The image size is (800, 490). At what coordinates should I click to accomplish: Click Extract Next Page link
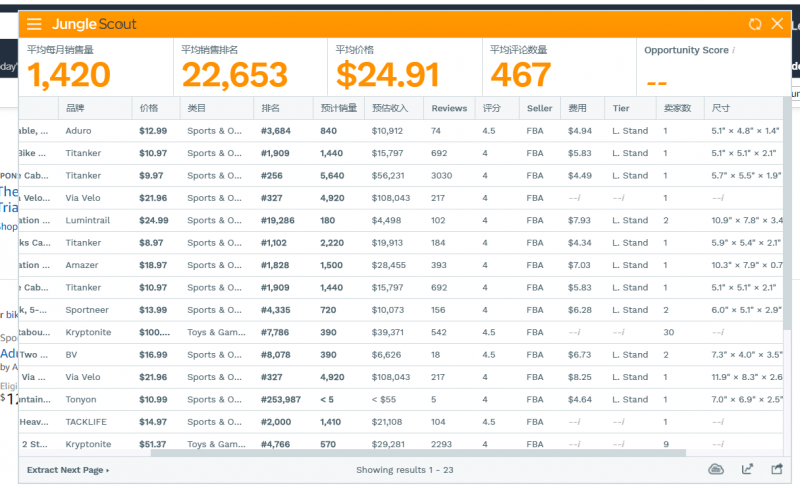68,470
